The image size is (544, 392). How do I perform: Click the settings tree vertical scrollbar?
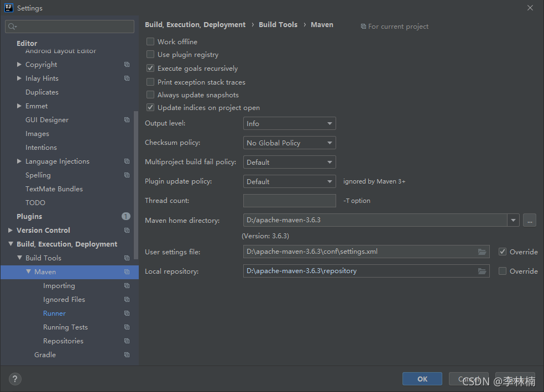pyautogui.click(x=136, y=185)
